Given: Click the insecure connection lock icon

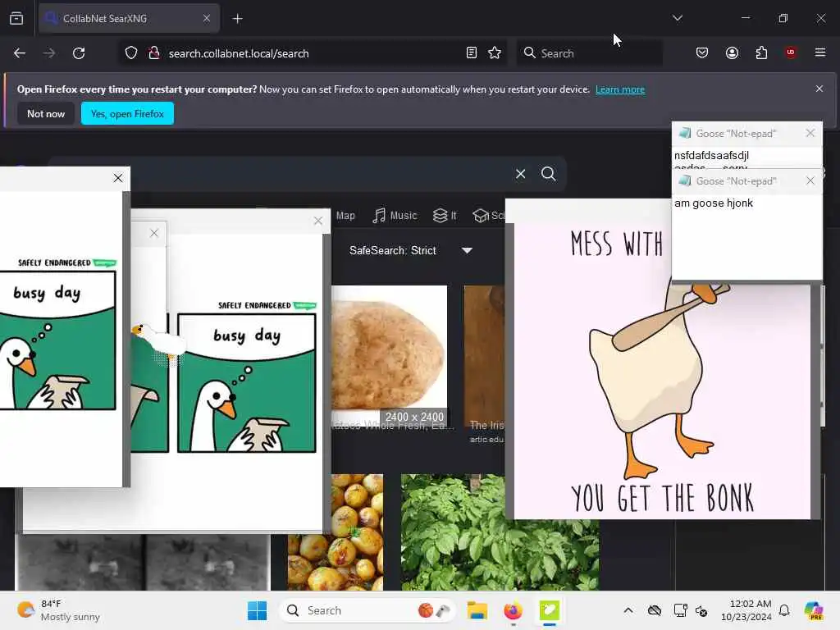Looking at the screenshot, I should pos(153,53).
